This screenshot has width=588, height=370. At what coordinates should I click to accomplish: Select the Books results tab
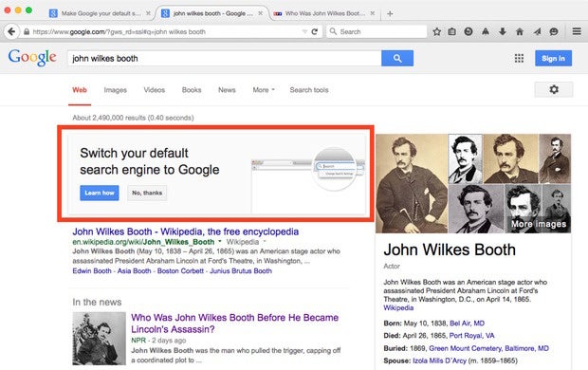(x=192, y=90)
